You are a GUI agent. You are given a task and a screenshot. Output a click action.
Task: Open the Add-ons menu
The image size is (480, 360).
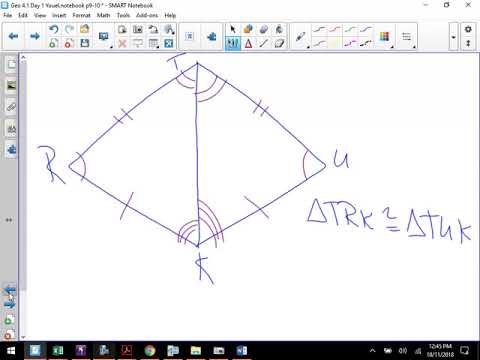coord(147,15)
